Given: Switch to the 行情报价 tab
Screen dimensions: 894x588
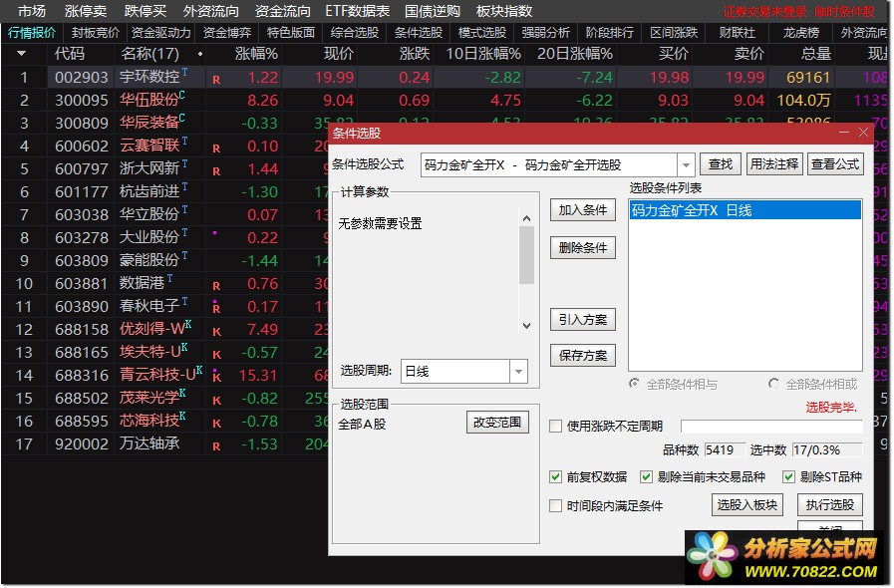Looking at the screenshot, I should pyautogui.click(x=32, y=33).
